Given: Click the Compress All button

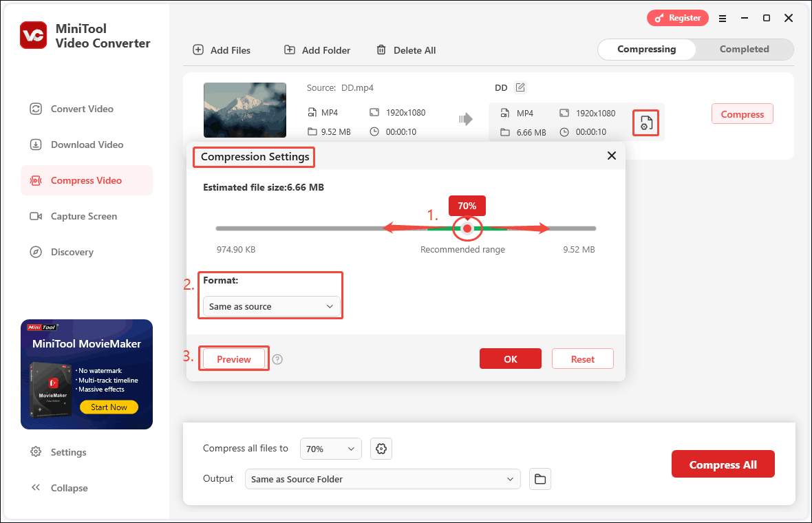Looking at the screenshot, I should point(723,465).
